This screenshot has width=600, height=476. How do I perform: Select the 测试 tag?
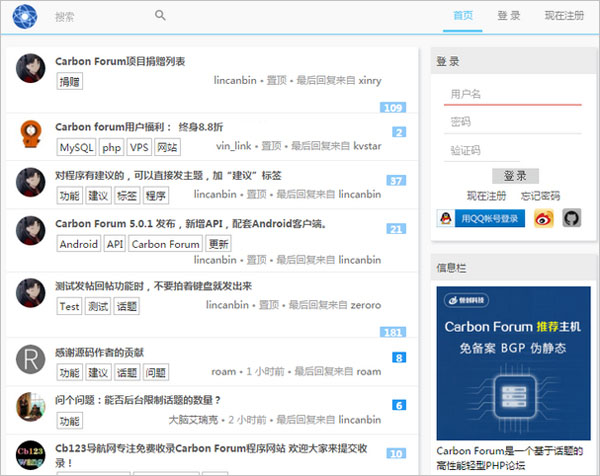point(98,306)
